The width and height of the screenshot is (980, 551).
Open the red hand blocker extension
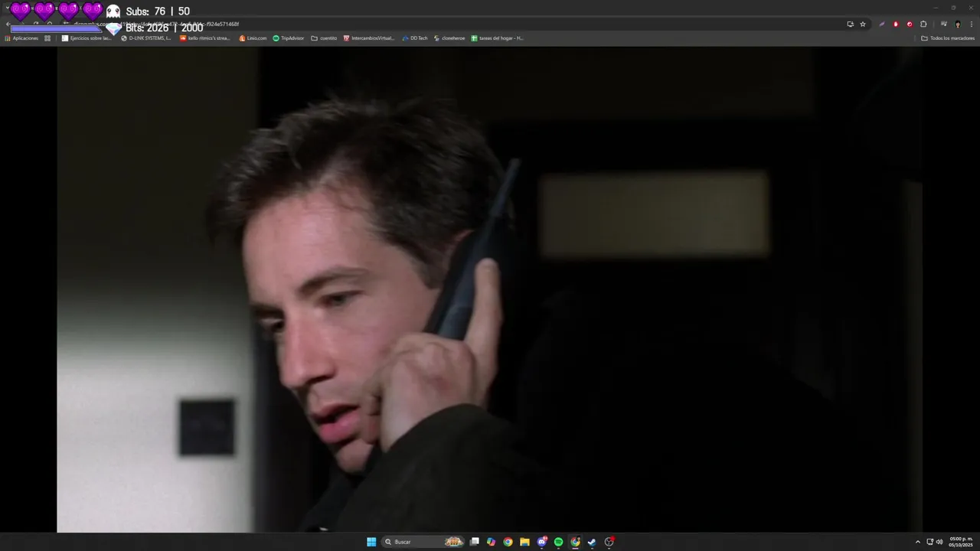tap(896, 24)
